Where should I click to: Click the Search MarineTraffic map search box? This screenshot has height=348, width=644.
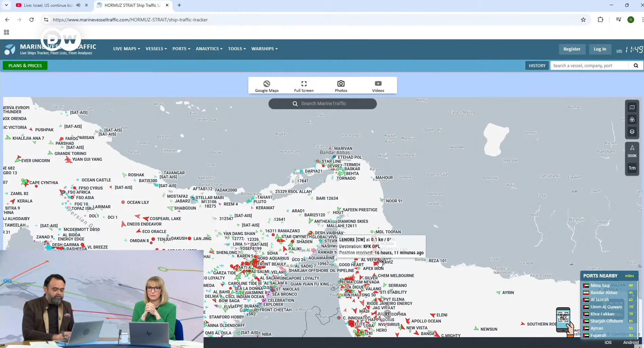point(322,103)
